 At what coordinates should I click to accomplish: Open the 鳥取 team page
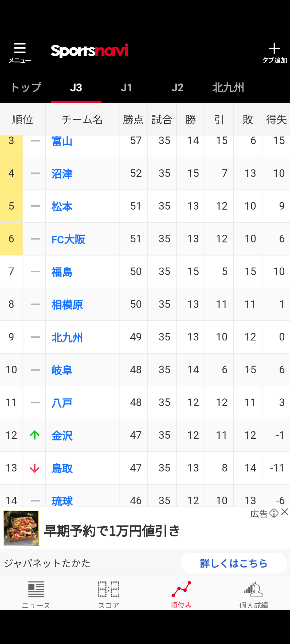pos(62,468)
